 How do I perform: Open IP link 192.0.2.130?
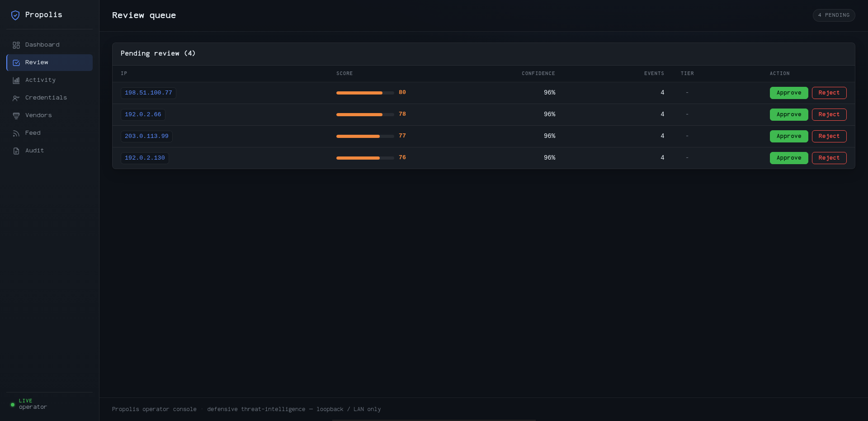pyautogui.click(x=145, y=158)
